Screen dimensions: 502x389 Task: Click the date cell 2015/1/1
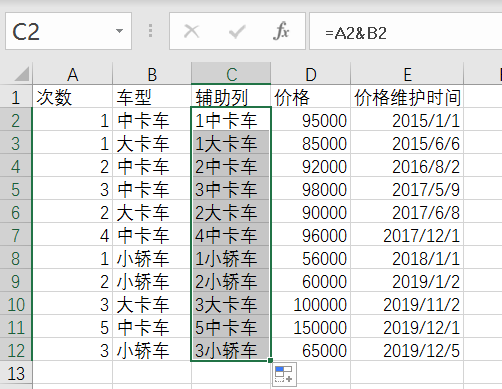pyautogui.click(x=407, y=119)
